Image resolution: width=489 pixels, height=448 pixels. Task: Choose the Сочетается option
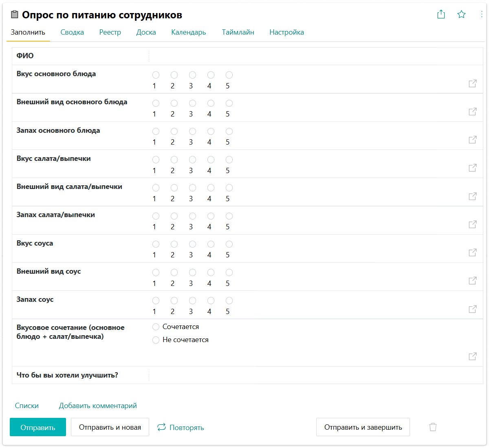click(156, 327)
